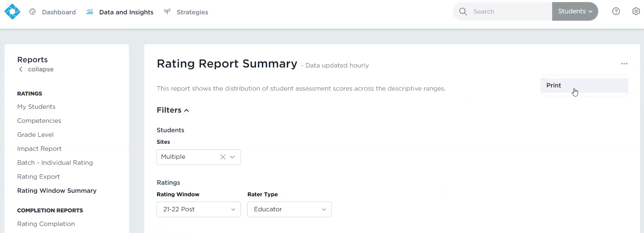644x233 pixels.
Task: Select Print from the options menu
Action: pyautogui.click(x=554, y=85)
